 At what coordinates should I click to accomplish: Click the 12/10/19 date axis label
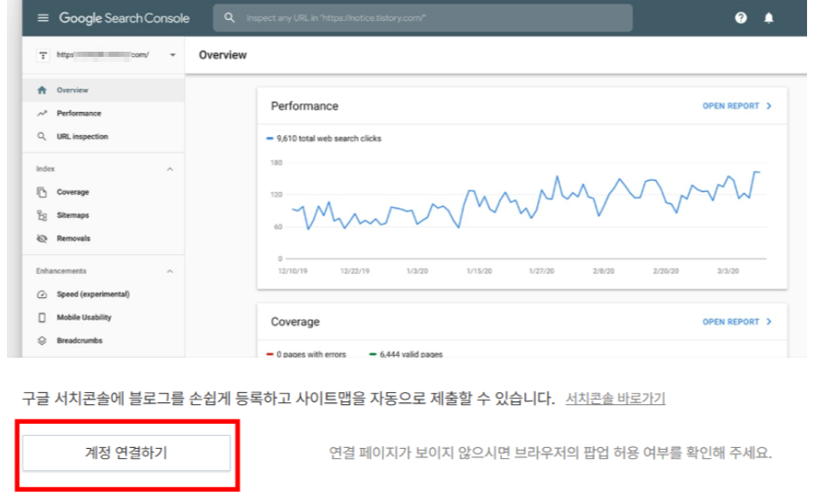point(293,271)
